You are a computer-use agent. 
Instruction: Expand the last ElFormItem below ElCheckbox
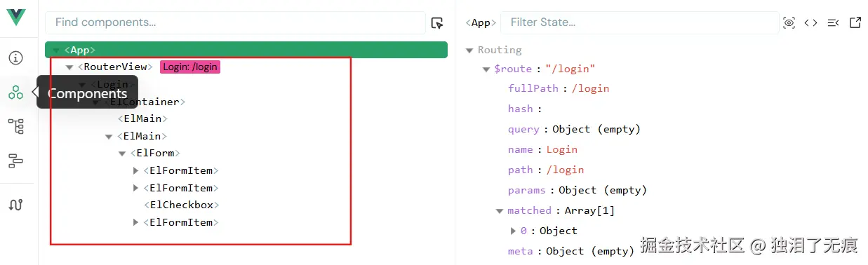(x=136, y=222)
